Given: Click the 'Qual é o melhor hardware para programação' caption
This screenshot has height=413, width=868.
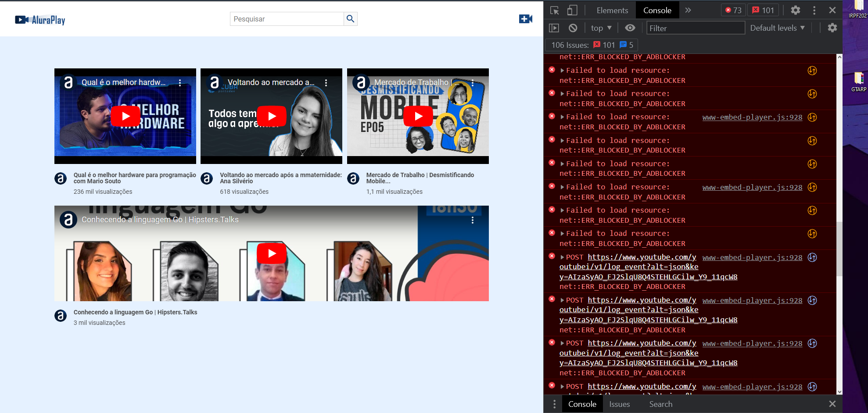Looking at the screenshot, I should coord(135,178).
